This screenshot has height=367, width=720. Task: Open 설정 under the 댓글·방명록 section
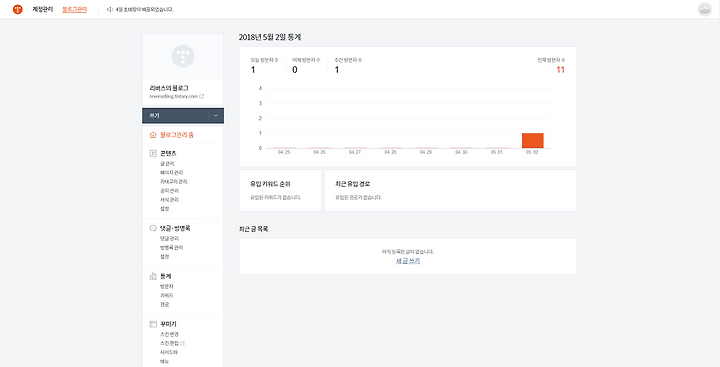[164, 257]
